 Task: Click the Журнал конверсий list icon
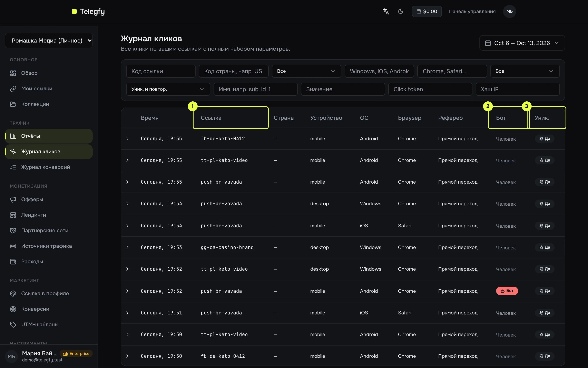coord(13,167)
